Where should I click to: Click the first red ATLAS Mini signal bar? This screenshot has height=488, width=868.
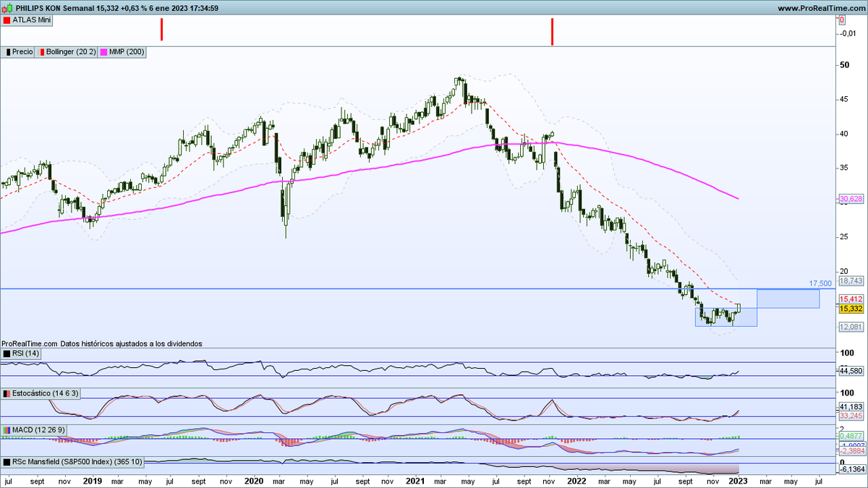point(162,30)
